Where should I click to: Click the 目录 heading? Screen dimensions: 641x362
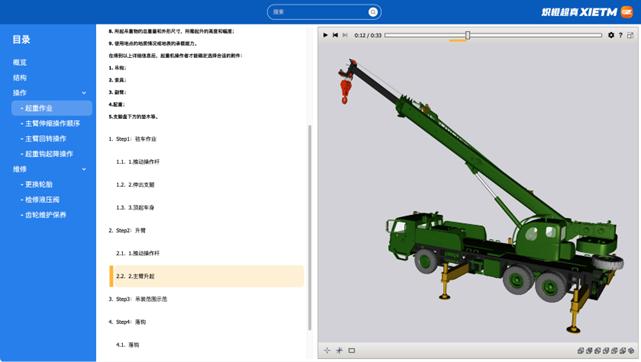tap(21, 40)
